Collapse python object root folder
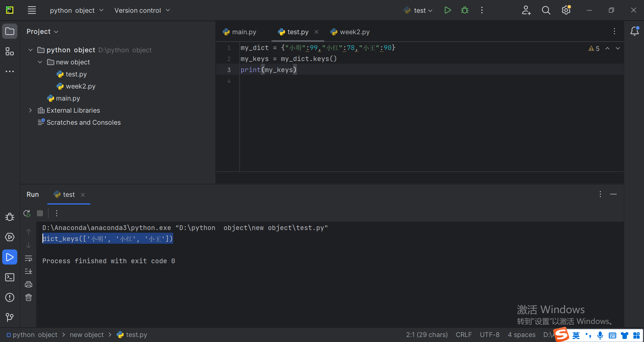Image resolution: width=644 pixels, height=342 pixels. click(x=31, y=50)
